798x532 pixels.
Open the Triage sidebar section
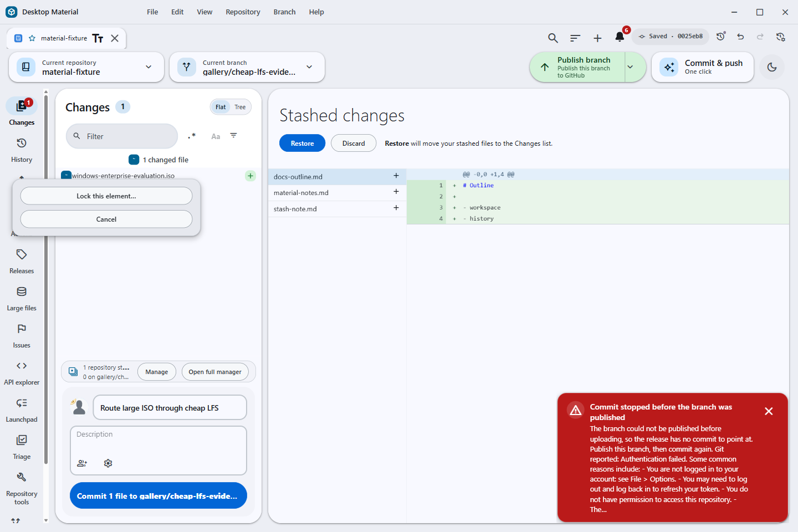(22, 448)
